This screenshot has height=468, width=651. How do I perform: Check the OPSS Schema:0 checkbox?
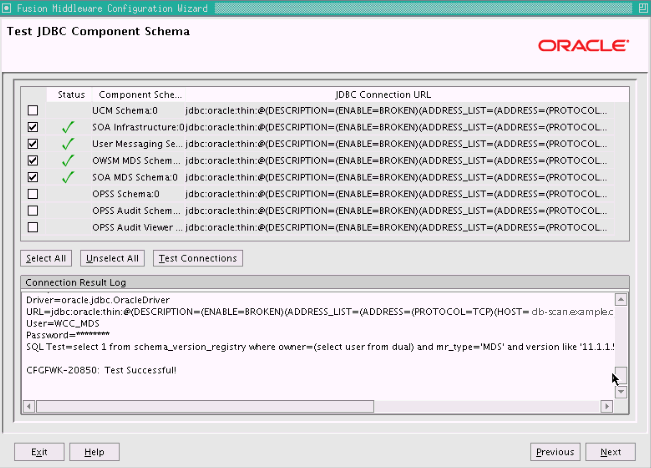[x=33, y=194]
